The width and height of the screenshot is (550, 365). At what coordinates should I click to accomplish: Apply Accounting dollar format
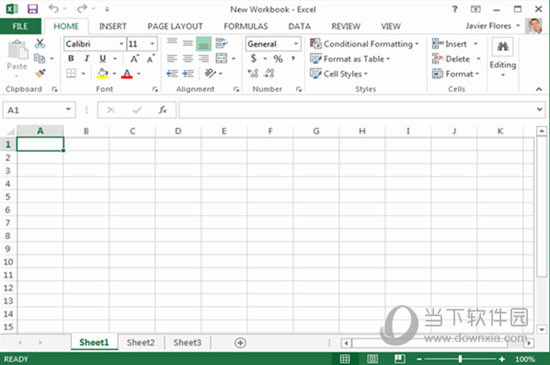tap(254, 59)
